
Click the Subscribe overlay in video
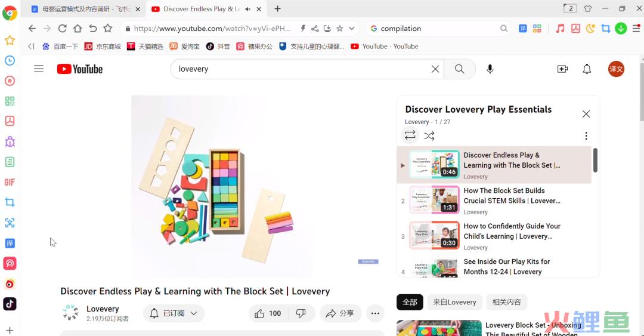click(x=368, y=261)
